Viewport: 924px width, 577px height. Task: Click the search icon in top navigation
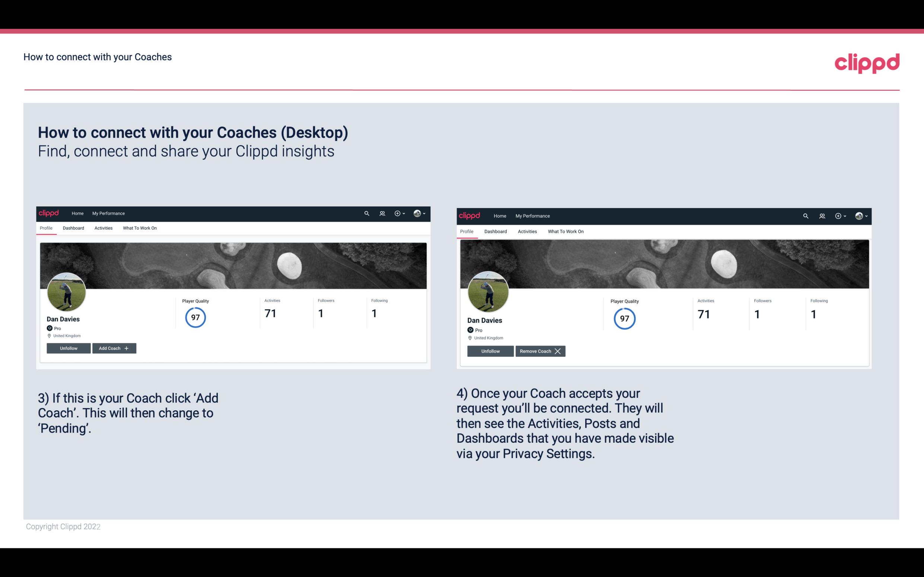(367, 213)
